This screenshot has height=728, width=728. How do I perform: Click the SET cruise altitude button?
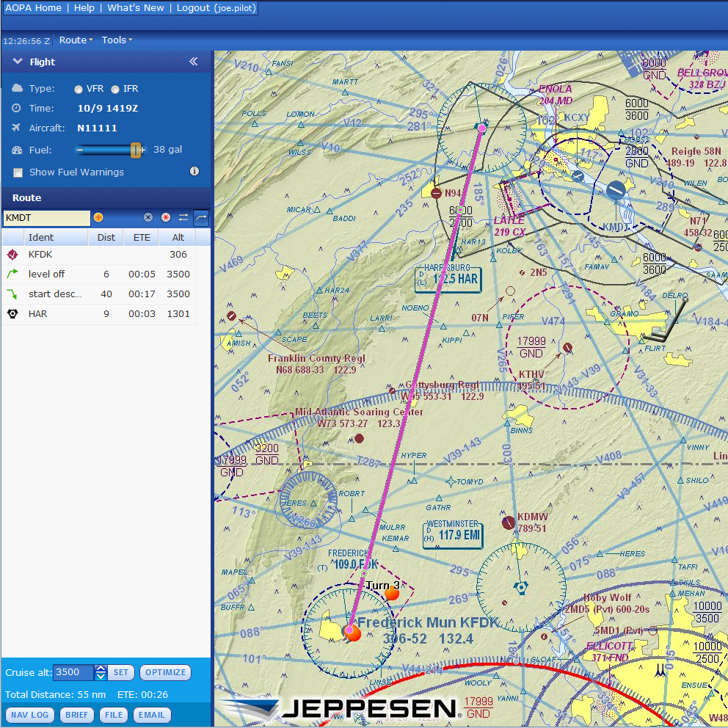point(120,672)
